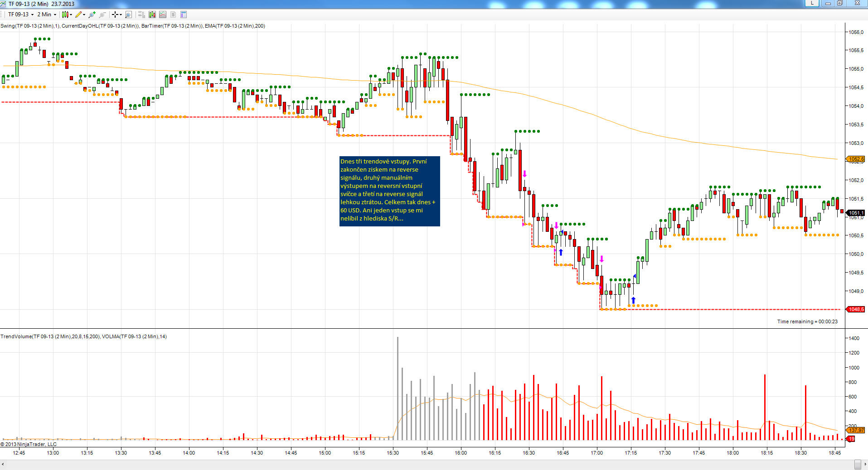Click the Time remaining countdown text
Viewport: 868px width, 470px height.
point(807,321)
